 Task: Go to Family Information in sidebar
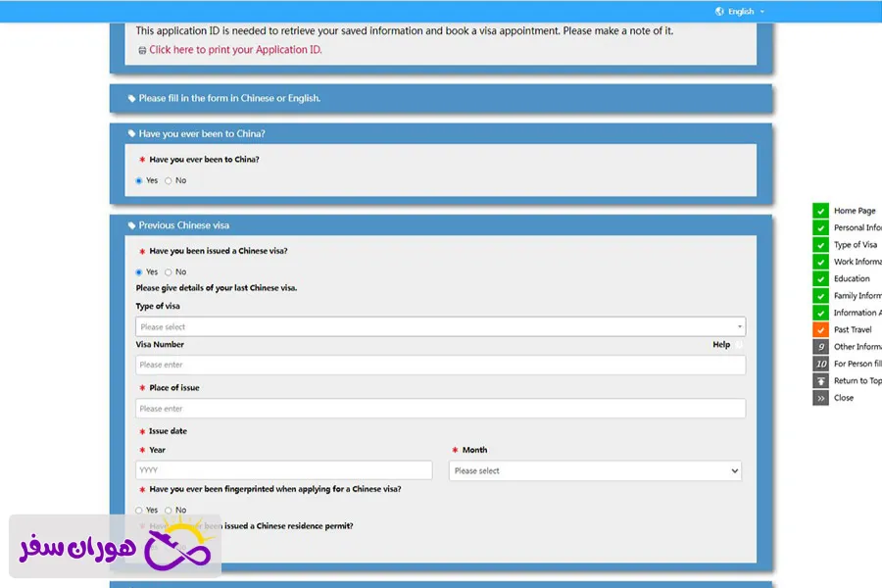tap(857, 296)
